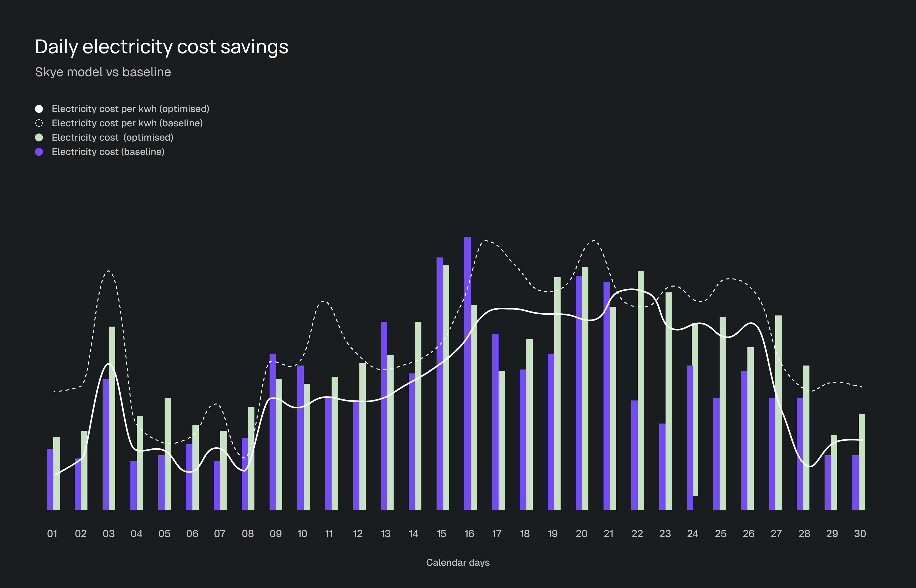
Task: Click day label 08 on the axis
Action: 248,533
